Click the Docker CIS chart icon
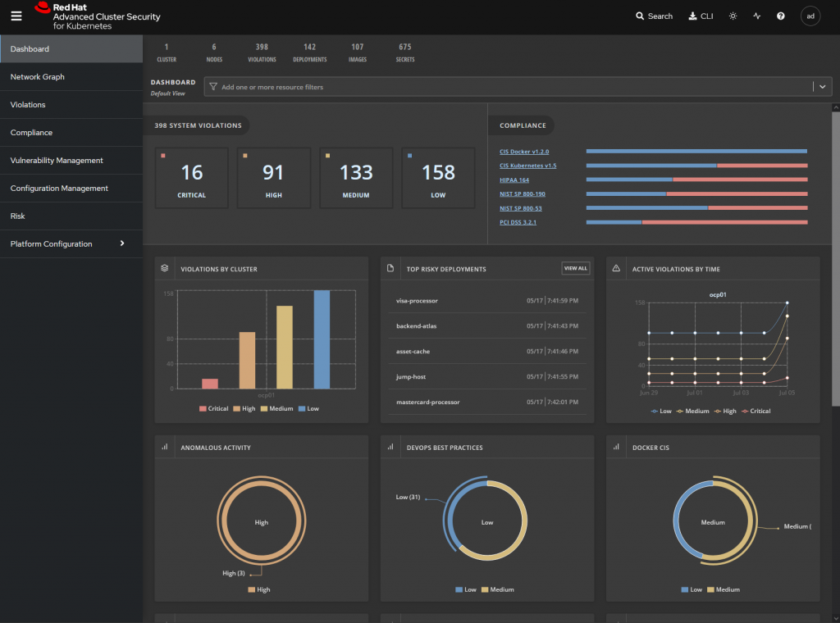 click(x=616, y=447)
